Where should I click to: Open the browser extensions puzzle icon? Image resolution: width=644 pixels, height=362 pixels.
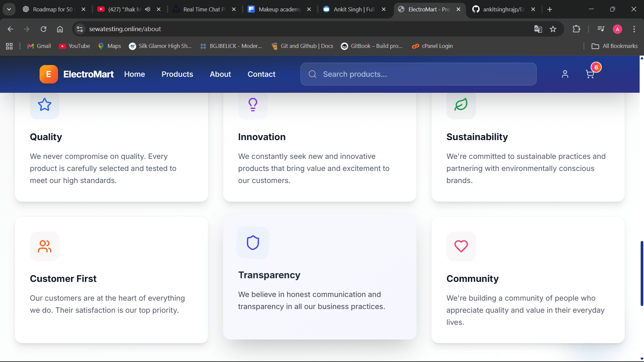coord(576,29)
